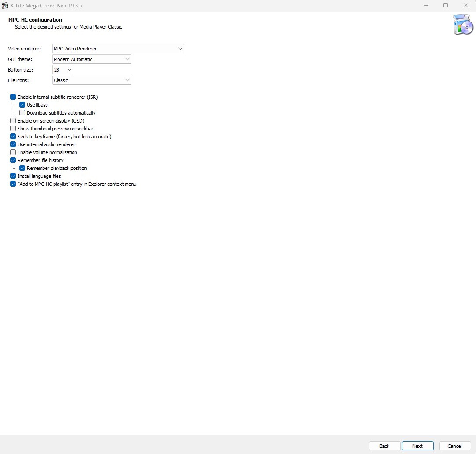Viewport: 476px width, 454px height.
Task: Uncheck Add to MPC-HC playlist context menu entry
Action: click(13, 184)
